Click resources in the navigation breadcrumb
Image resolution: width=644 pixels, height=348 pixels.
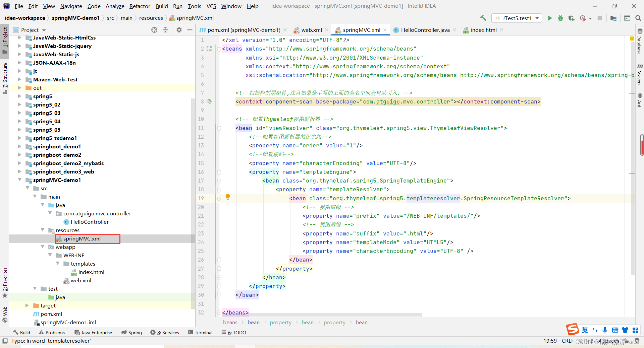click(x=151, y=18)
